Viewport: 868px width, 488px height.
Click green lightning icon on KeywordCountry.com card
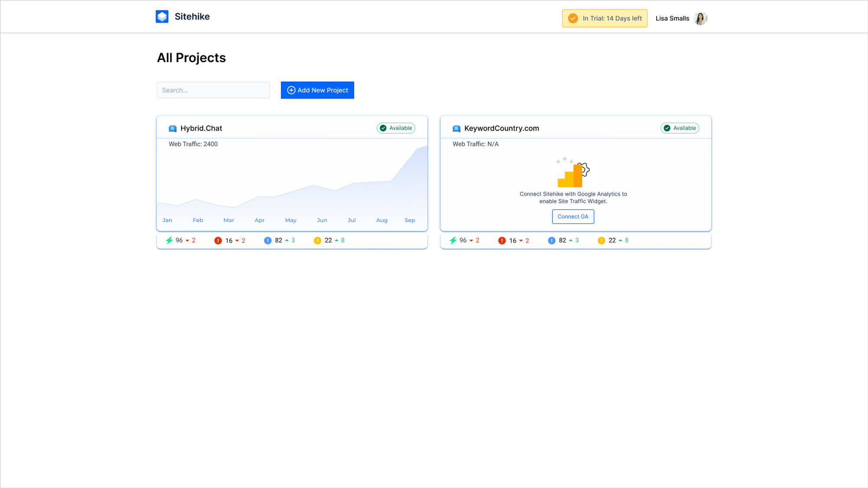tap(453, 240)
